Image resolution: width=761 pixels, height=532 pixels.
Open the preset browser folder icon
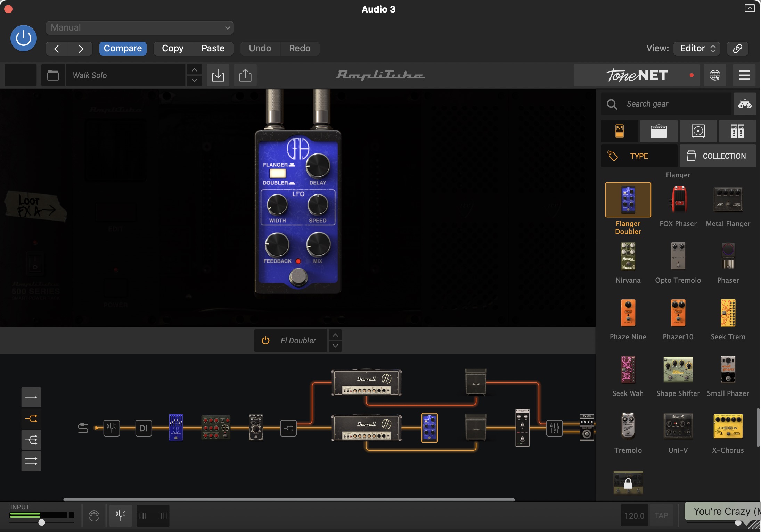tap(53, 75)
